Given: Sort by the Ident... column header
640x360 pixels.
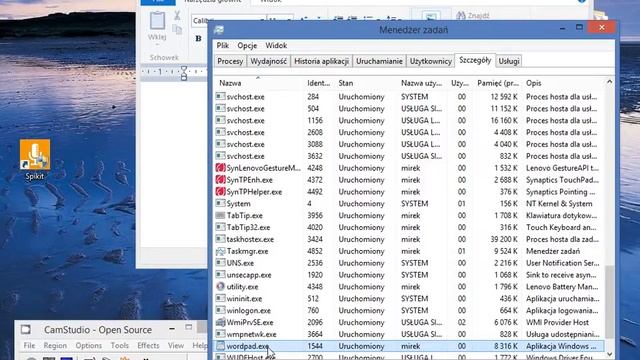Looking at the screenshot, I should [x=318, y=83].
